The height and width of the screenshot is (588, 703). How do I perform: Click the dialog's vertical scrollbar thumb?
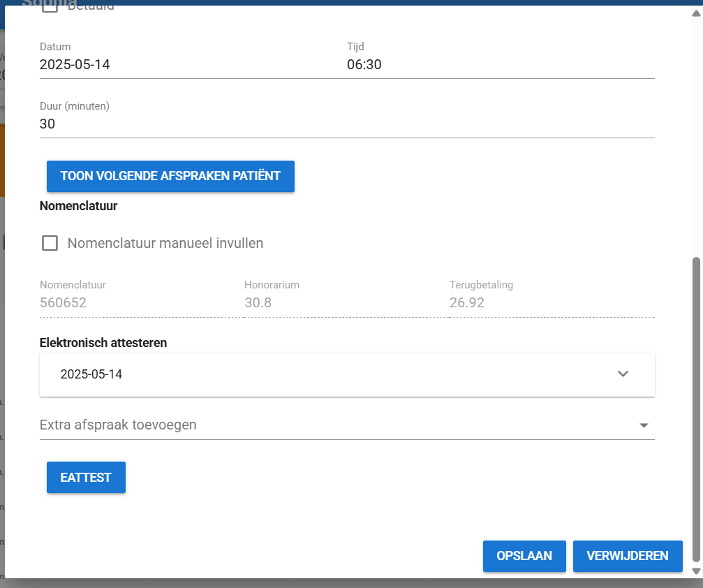(x=695, y=409)
